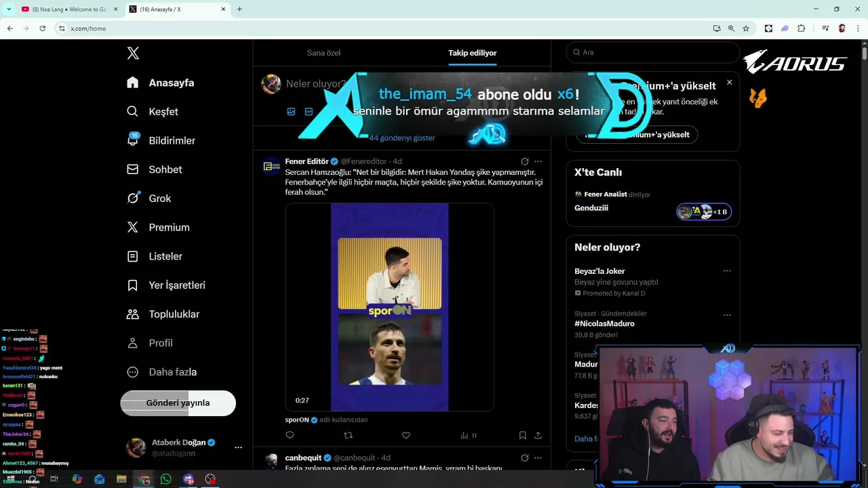This screenshot has height=488, width=868.
Task: Join the Genduziii live space listeners
Action: coord(704,212)
